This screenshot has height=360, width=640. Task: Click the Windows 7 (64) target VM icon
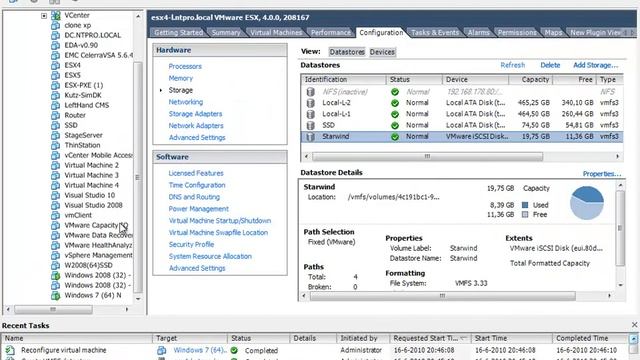162,350
